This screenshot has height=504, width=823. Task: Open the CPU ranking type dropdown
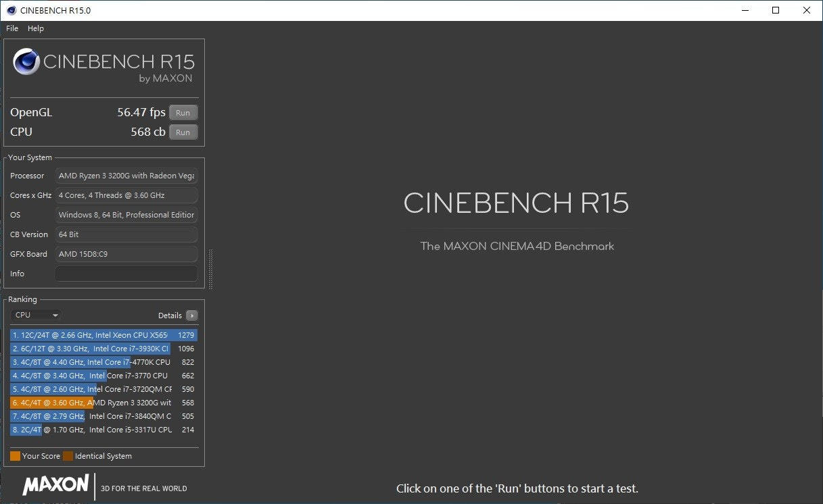[x=36, y=315]
